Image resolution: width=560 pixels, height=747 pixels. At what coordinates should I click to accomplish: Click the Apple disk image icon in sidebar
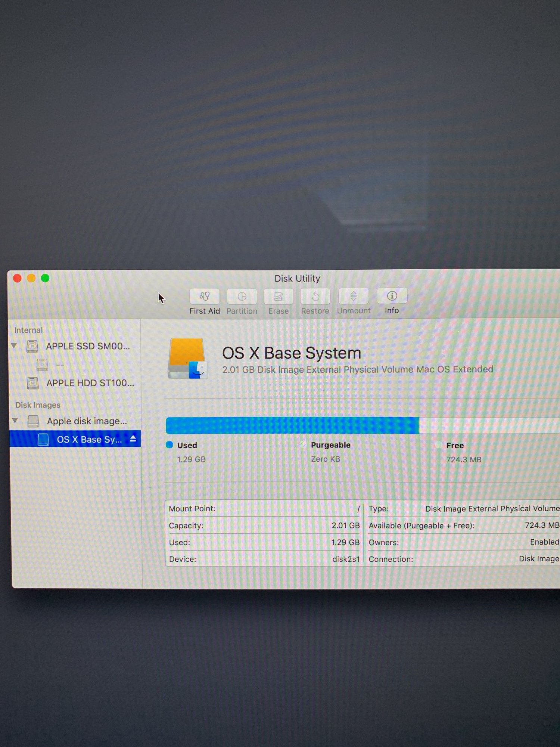click(x=33, y=421)
